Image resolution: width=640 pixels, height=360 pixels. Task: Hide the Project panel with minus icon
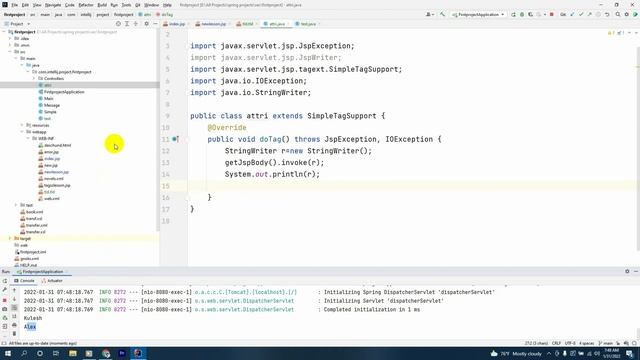point(155,24)
